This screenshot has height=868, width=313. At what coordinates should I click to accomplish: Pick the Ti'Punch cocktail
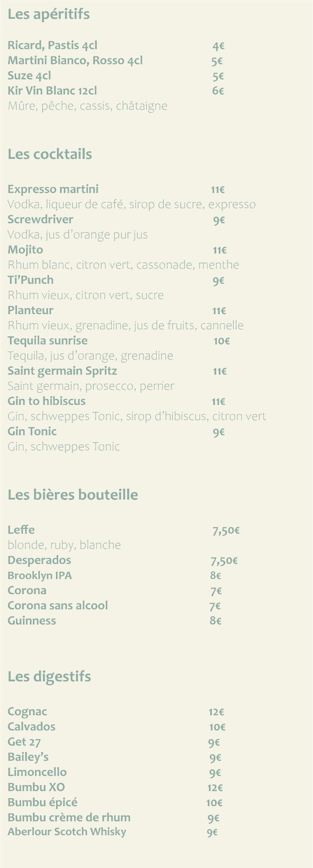[30, 280]
